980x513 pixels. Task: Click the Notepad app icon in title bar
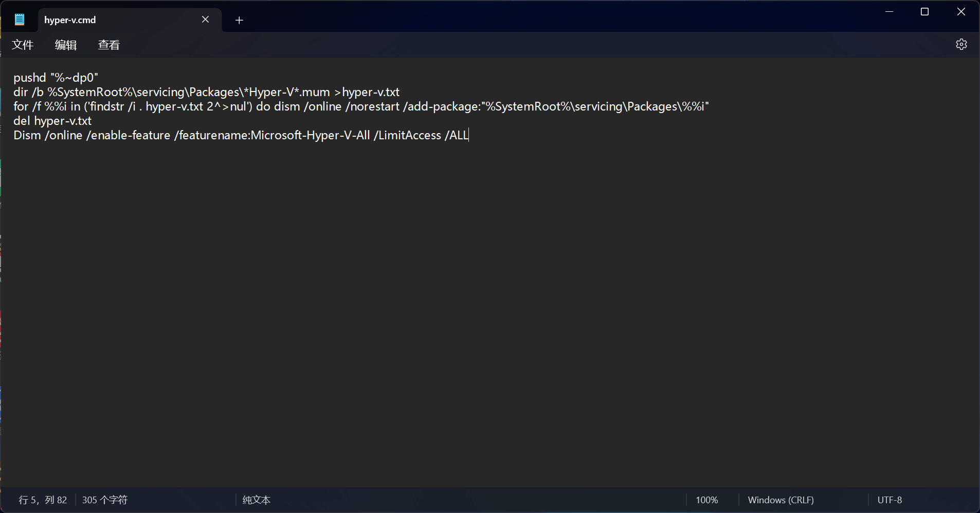pyautogui.click(x=20, y=20)
